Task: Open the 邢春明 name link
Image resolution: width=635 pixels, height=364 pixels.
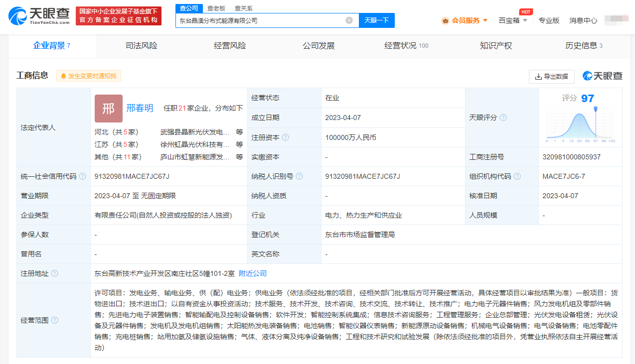Action: tap(140, 108)
